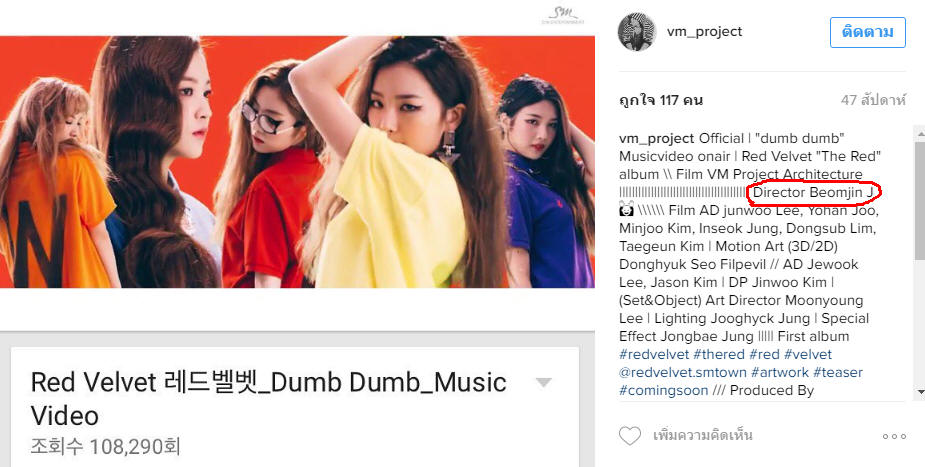
Task: Click the ติดตาม follow button
Action: click(x=867, y=32)
